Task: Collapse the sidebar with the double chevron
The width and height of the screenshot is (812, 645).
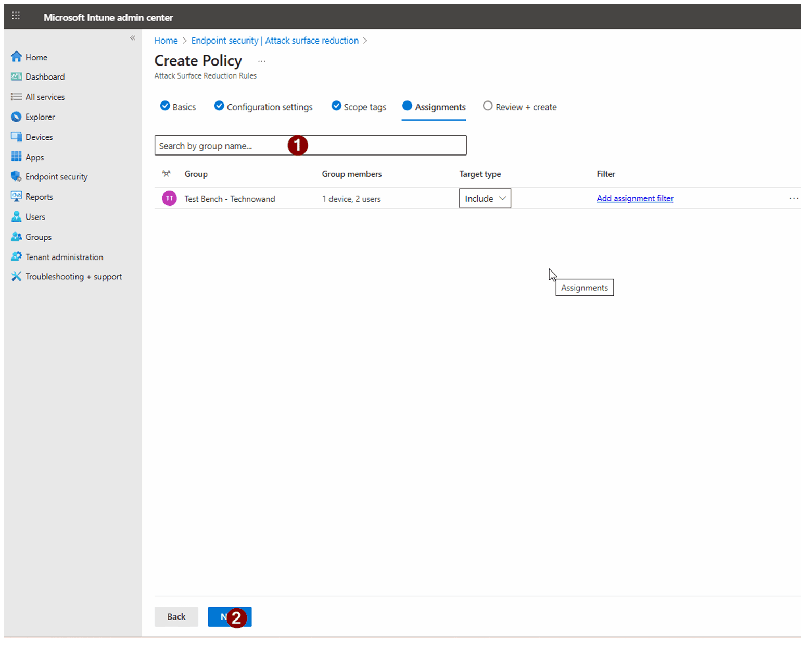Action: pyautogui.click(x=133, y=38)
